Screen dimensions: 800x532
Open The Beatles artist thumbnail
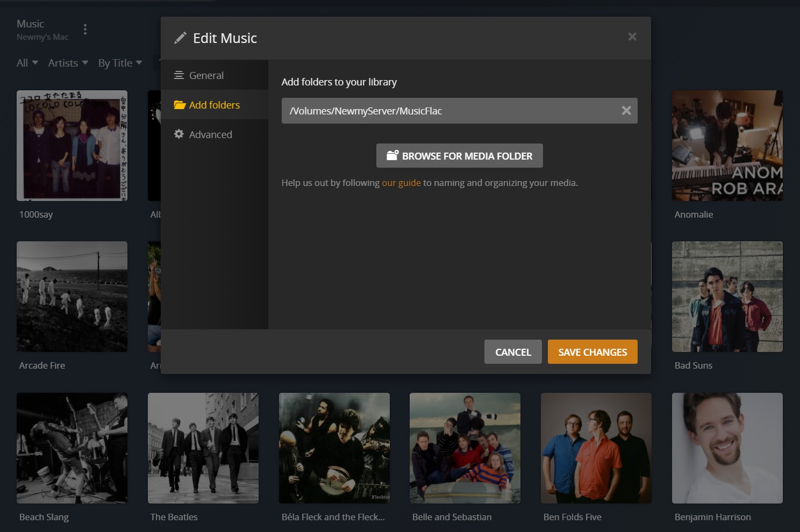pos(203,448)
